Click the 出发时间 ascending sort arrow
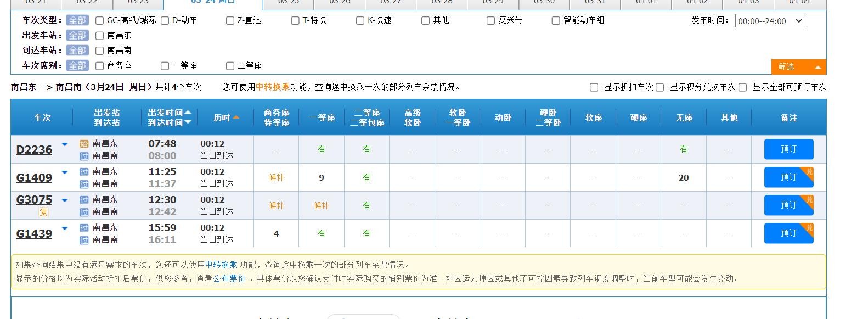The height and width of the screenshot is (319, 868). click(x=188, y=113)
